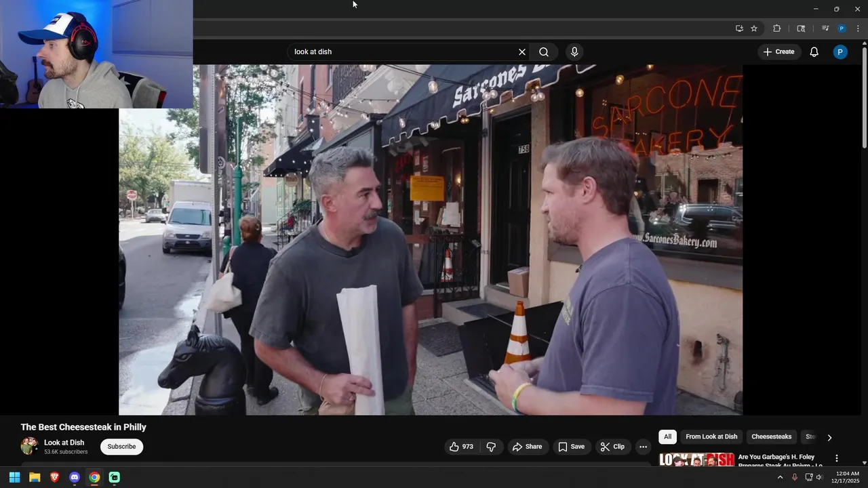Subscribe to Look at Dish channel

click(121, 447)
